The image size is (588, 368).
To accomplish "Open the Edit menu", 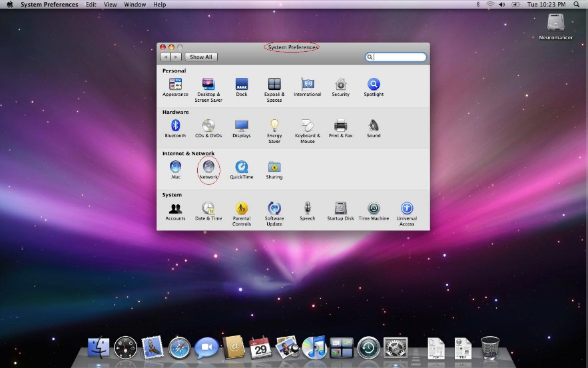I will coord(91,5).
